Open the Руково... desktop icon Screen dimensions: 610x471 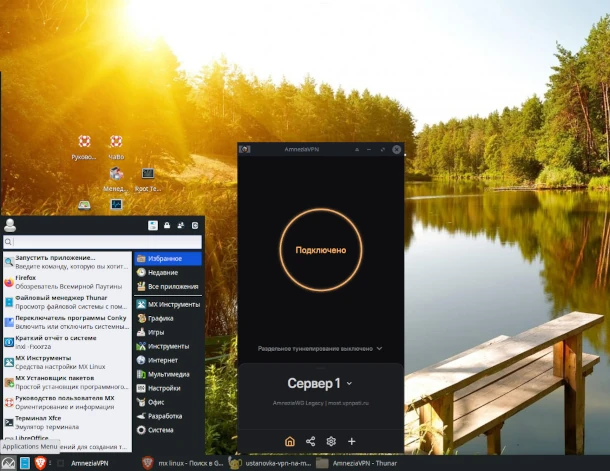[x=84, y=147]
